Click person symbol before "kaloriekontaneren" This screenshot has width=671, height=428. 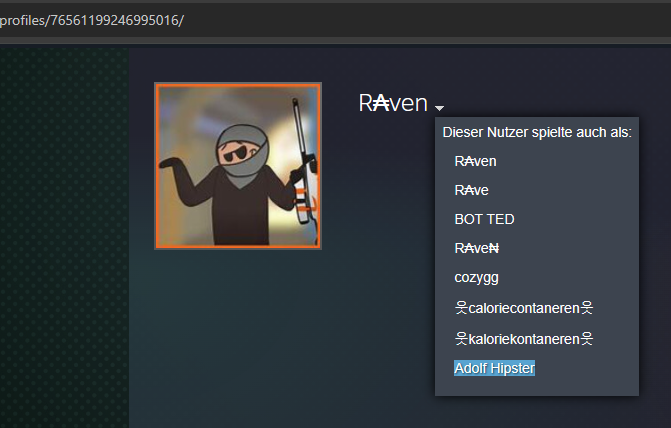pyautogui.click(x=461, y=338)
